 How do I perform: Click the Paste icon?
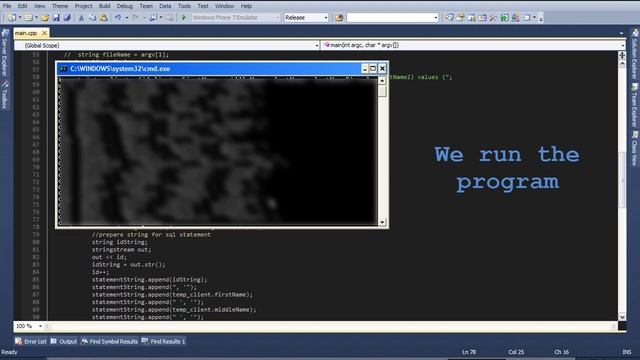[104, 18]
